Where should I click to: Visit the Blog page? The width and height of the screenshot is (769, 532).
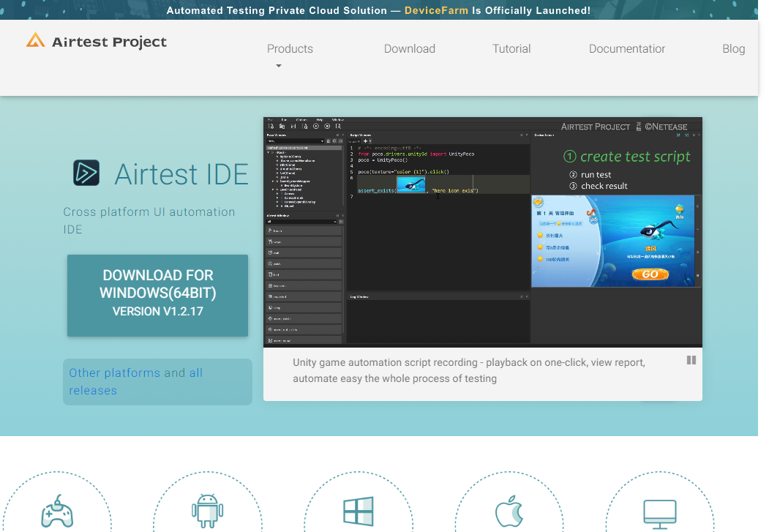coord(733,48)
